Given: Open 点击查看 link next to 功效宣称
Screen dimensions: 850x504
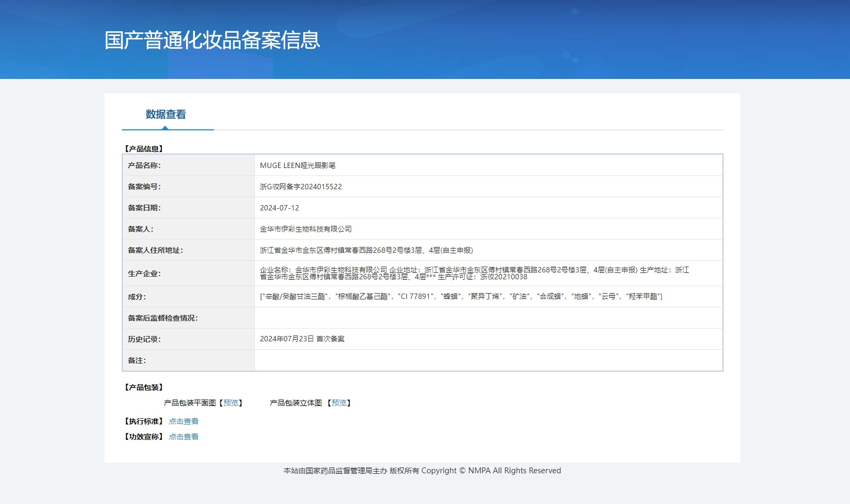Looking at the screenshot, I should [183, 437].
